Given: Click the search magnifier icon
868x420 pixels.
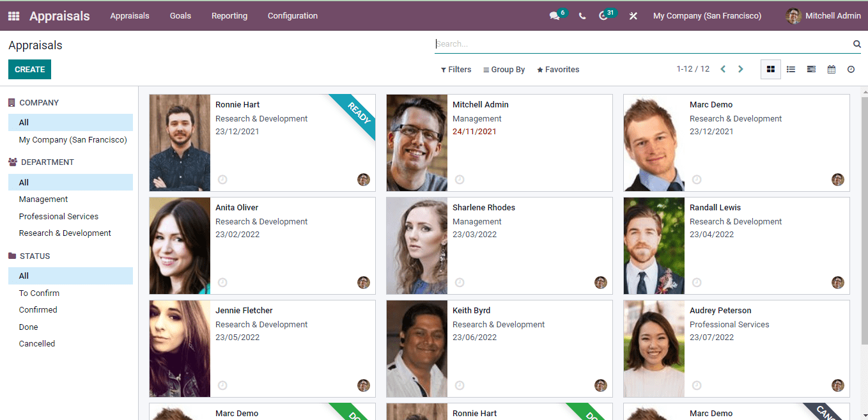Looking at the screenshot, I should (857, 44).
